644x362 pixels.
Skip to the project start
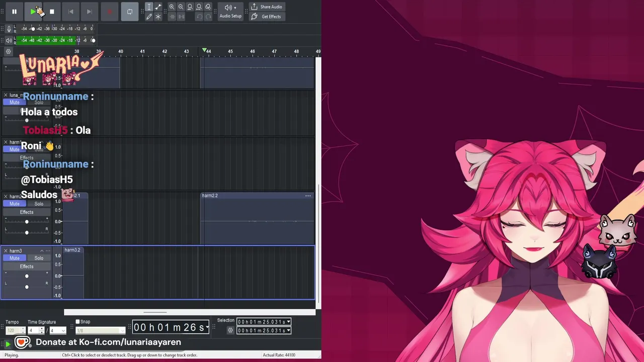coord(70,12)
